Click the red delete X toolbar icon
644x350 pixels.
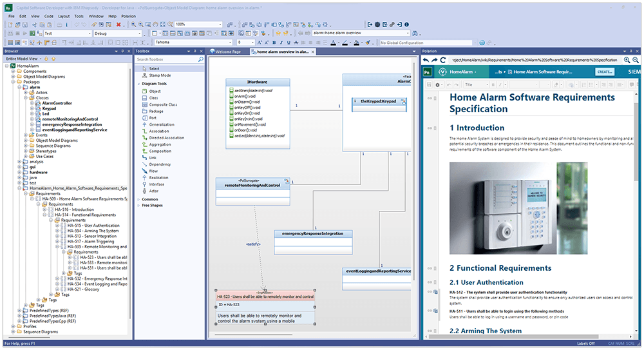point(119,24)
